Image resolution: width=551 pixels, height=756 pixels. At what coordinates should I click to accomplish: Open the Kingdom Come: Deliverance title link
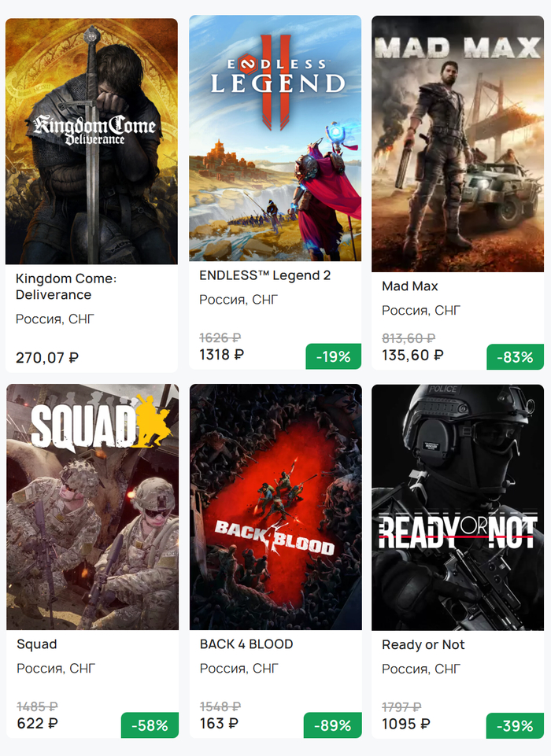pyautogui.click(x=65, y=287)
